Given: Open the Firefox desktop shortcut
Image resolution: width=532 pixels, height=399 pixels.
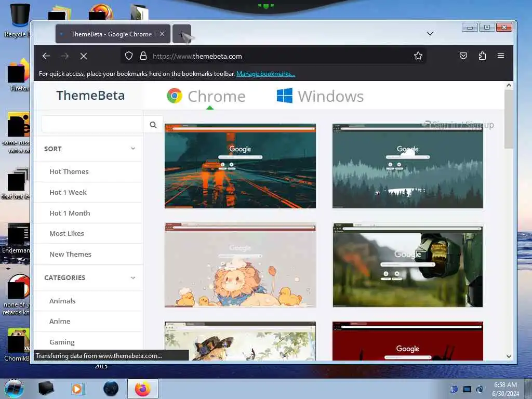Looking at the screenshot, I should pos(18,75).
